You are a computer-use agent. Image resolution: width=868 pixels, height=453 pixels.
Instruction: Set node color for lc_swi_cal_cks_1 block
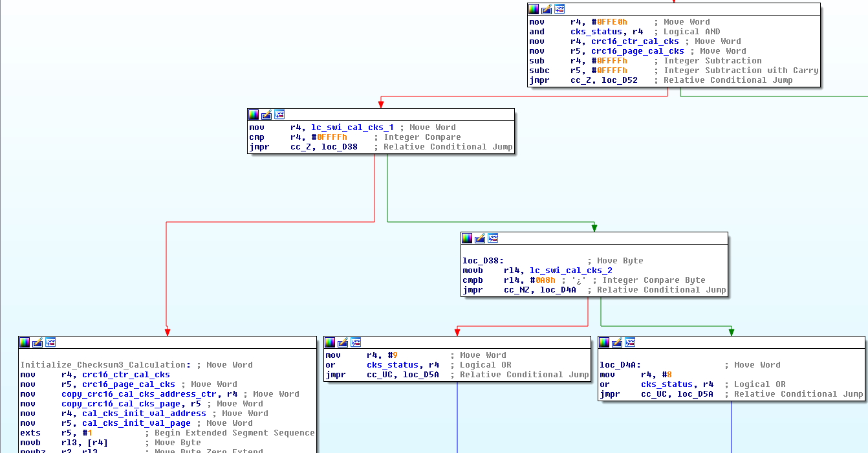[x=254, y=115]
